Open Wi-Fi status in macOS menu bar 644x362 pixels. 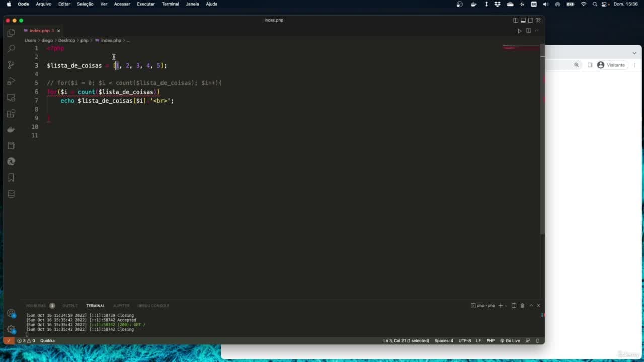pos(584,4)
